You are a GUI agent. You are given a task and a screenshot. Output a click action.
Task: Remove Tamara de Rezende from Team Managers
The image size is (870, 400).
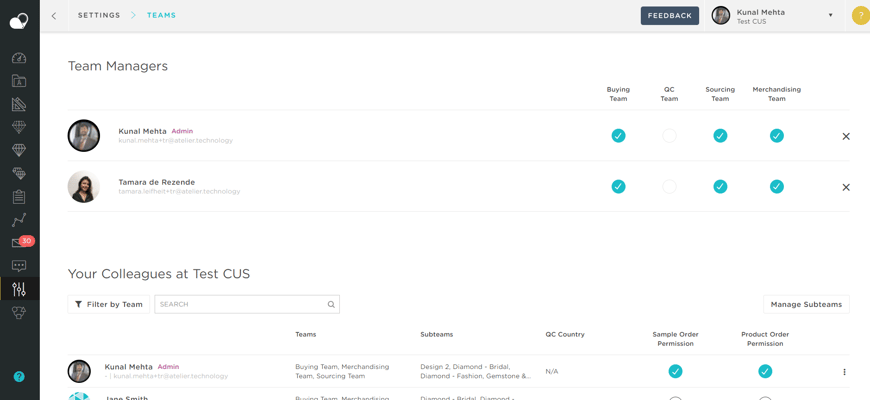(x=846, y=187)
